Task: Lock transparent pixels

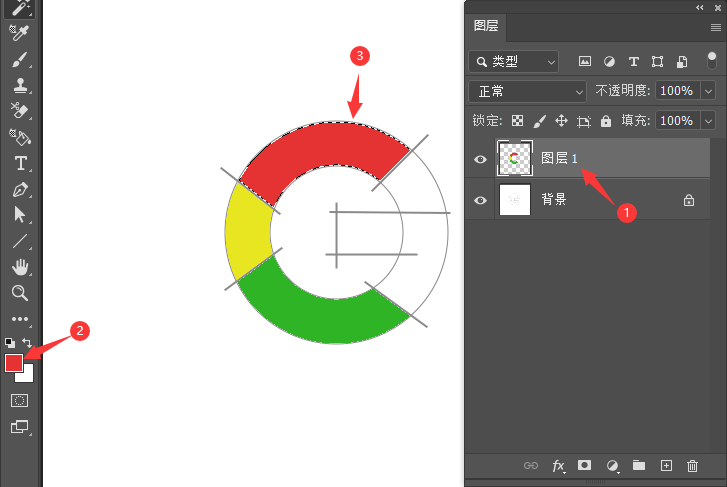Action: [517, 121]
